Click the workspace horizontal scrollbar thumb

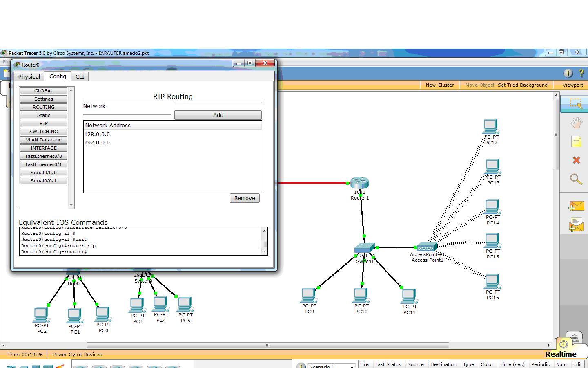click(268, 345)
